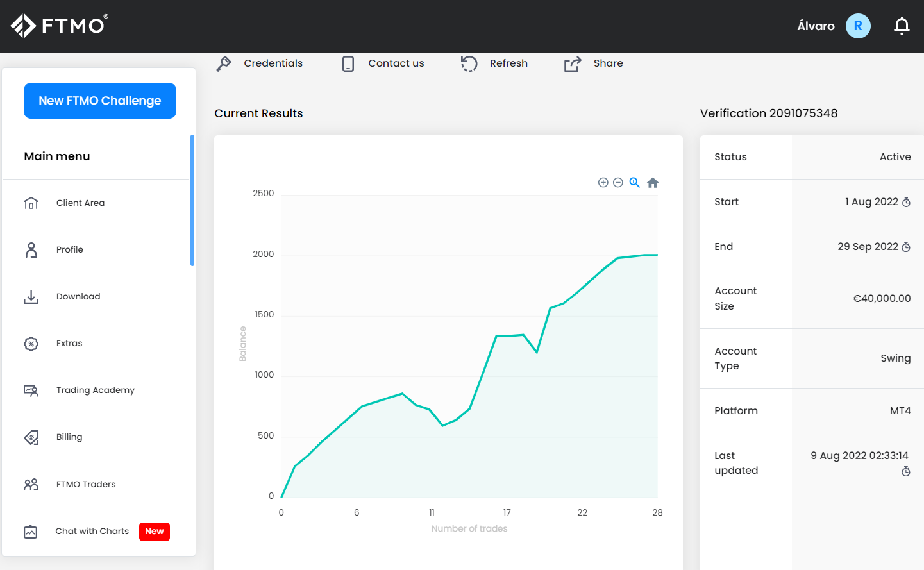Click the FTMO logo
The height and width of the screenshot is (570, 924).
(59, 26)
